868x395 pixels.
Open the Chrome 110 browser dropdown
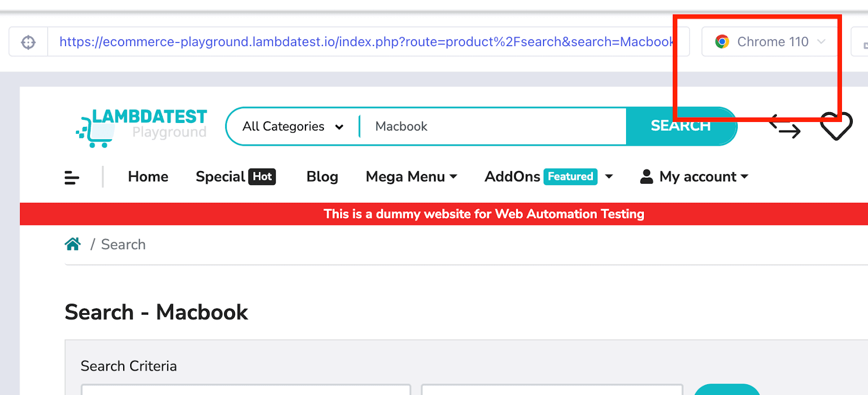[x=771, y=42]
